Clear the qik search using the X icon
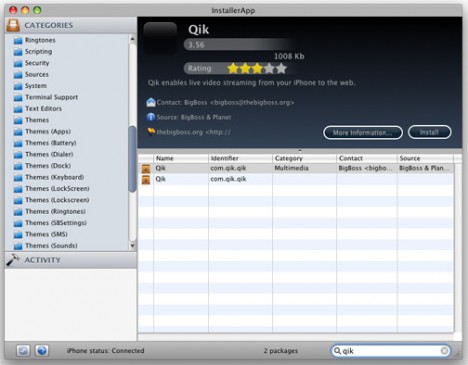The height and width of the screenshot is (365, 468). [444, 351]
